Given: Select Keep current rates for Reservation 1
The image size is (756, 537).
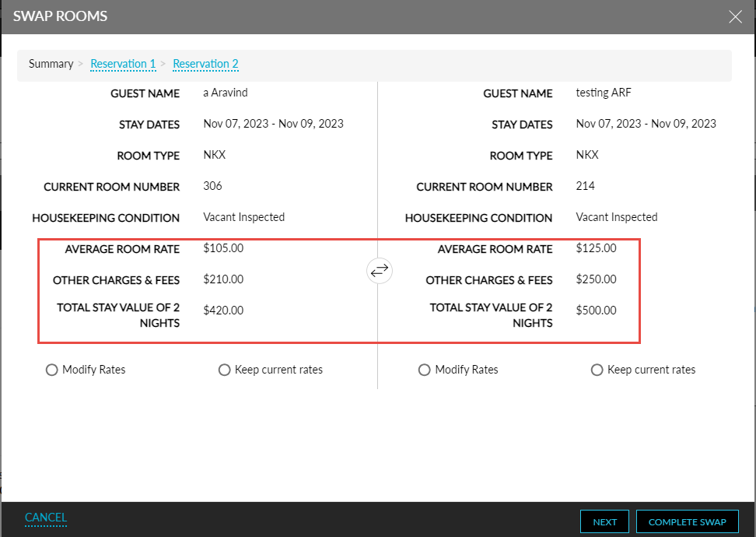Looking at the screenshot, I should (224, 370).
